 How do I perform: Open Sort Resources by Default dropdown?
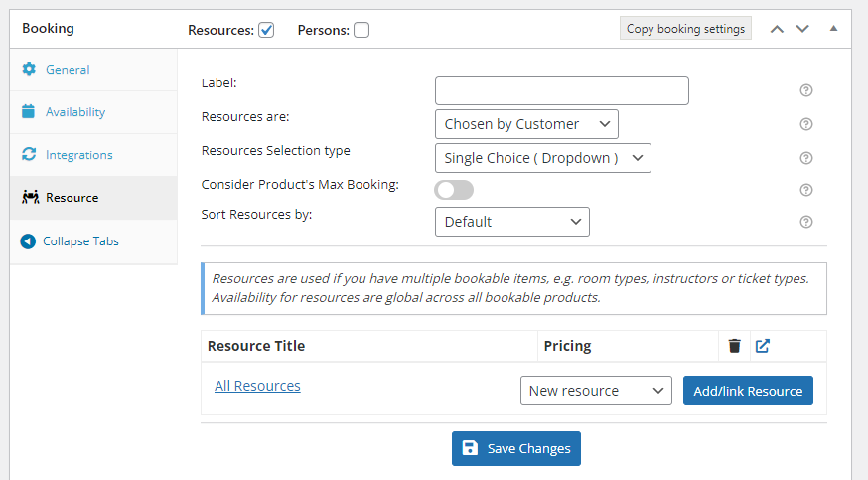click(x=512, y=222)
